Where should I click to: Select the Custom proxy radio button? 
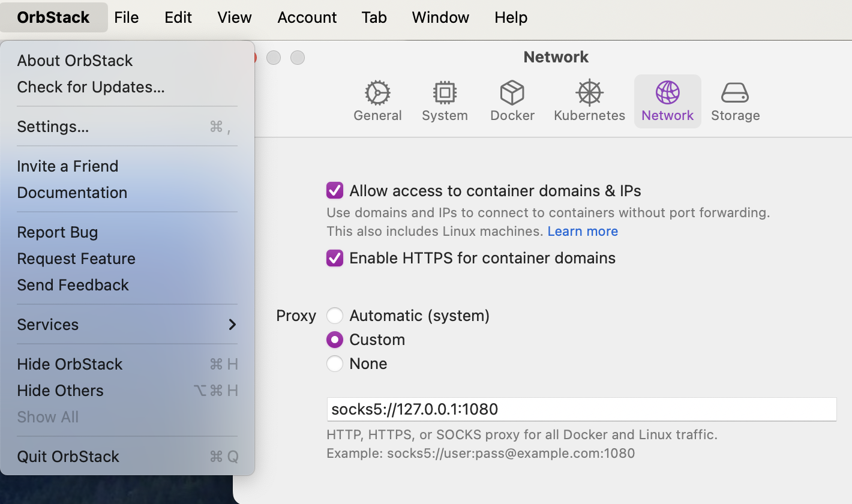[x=335, y=340]
